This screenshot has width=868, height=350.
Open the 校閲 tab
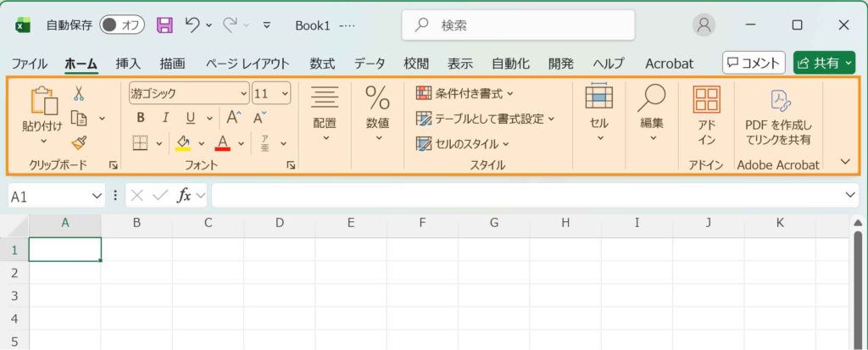[x=416, y=64]
